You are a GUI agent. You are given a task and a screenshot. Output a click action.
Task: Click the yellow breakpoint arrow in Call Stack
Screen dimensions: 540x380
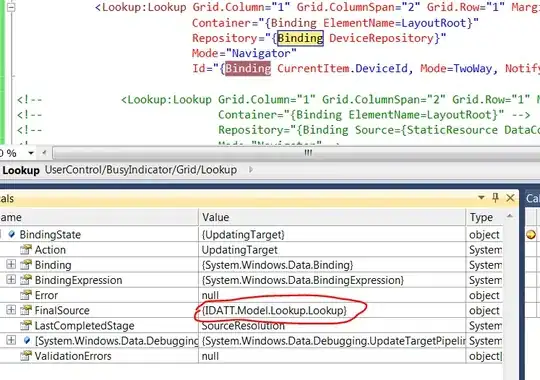pos(531,235)
